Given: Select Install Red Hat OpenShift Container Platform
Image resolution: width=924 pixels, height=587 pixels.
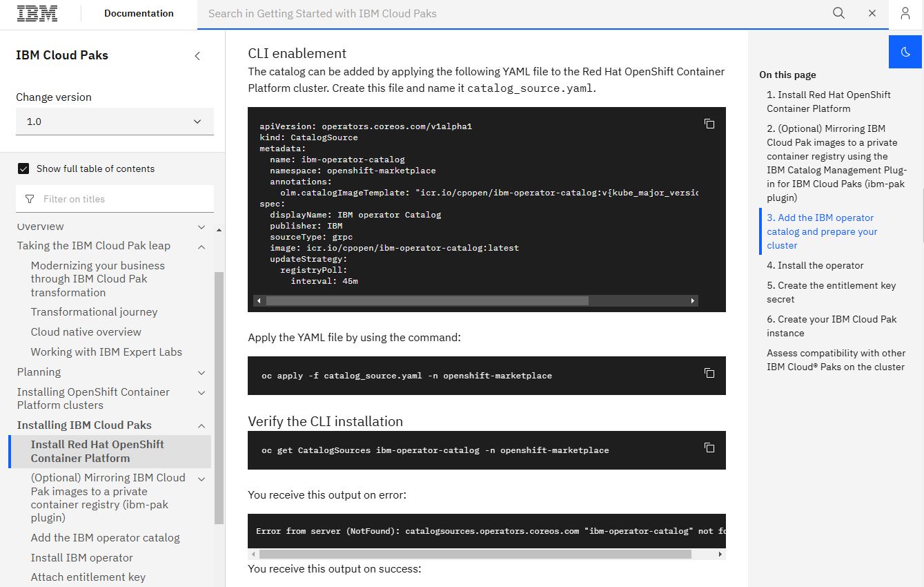Looking at the screenshot, I should 110,452.
